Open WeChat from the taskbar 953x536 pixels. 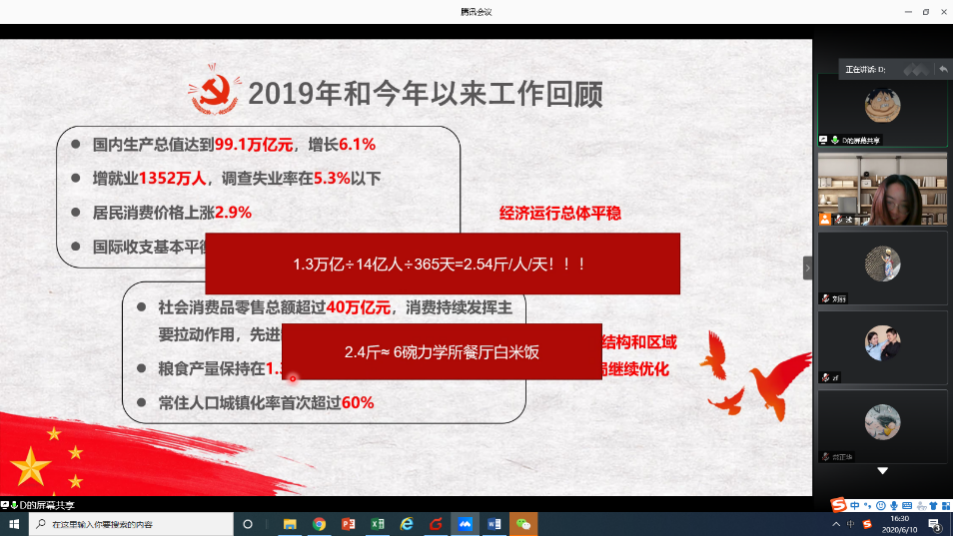coord(522,524)
